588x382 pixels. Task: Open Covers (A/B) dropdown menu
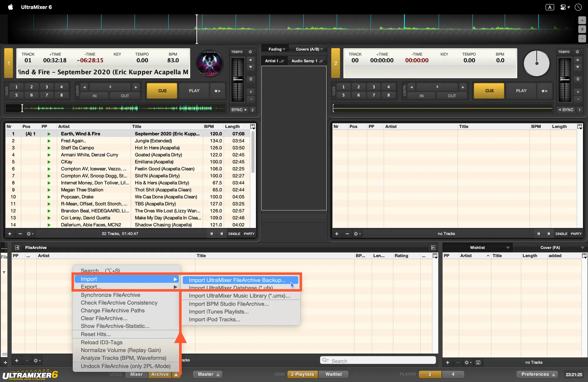pos(309,49)
